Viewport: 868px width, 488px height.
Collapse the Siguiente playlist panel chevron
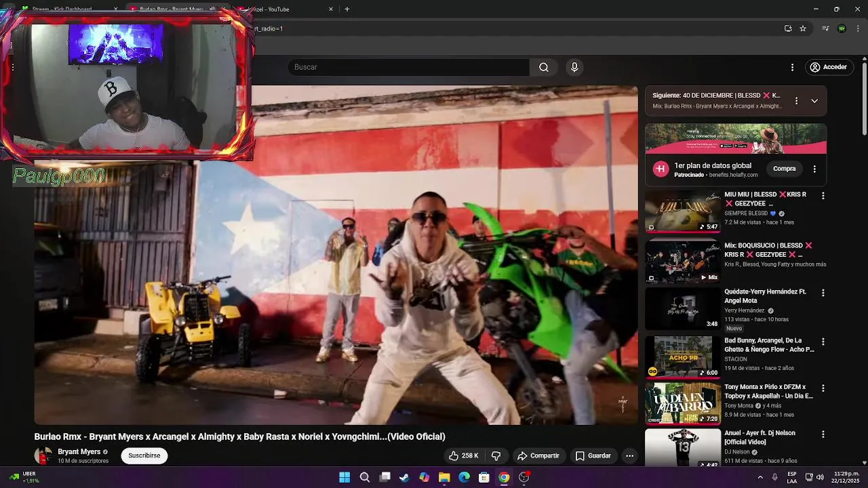pos(814,100)
